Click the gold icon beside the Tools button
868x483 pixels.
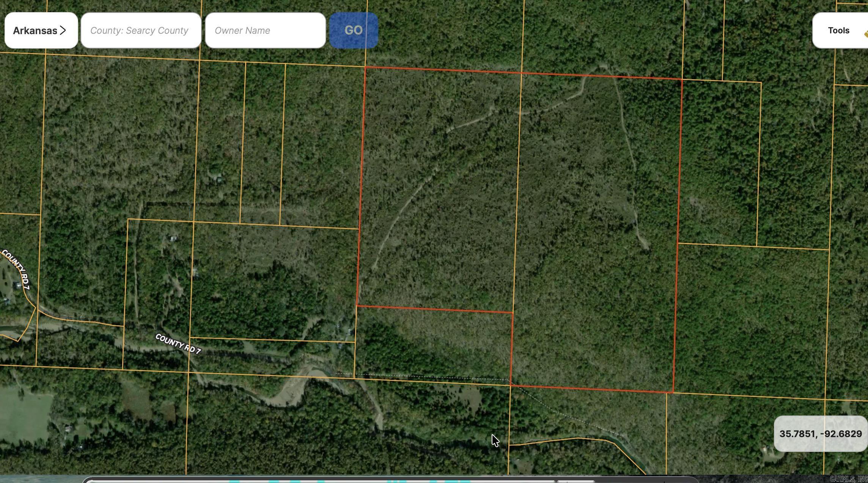click(x=866, y=33)
